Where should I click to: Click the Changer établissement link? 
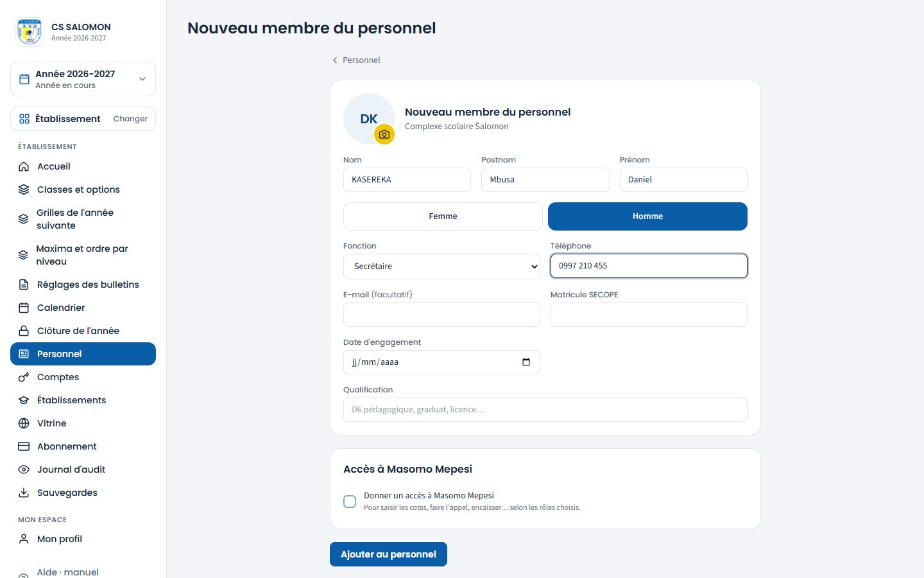[x=130, y=119]
